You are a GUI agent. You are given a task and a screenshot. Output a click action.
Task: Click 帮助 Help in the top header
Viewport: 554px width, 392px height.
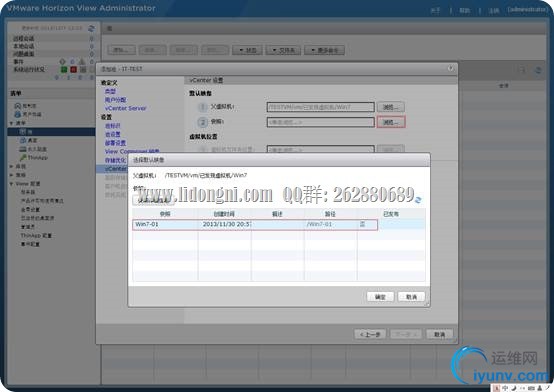[464, 11]
